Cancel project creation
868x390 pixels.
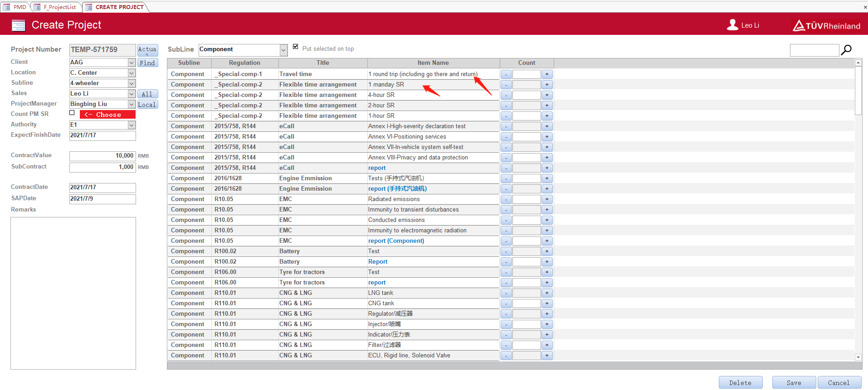(839, 383)
